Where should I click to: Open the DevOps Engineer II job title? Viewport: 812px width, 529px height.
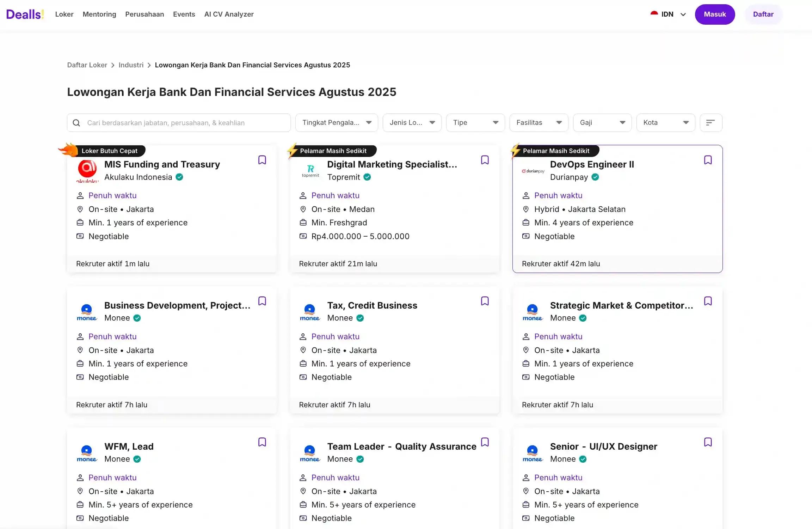click(592, 164)
